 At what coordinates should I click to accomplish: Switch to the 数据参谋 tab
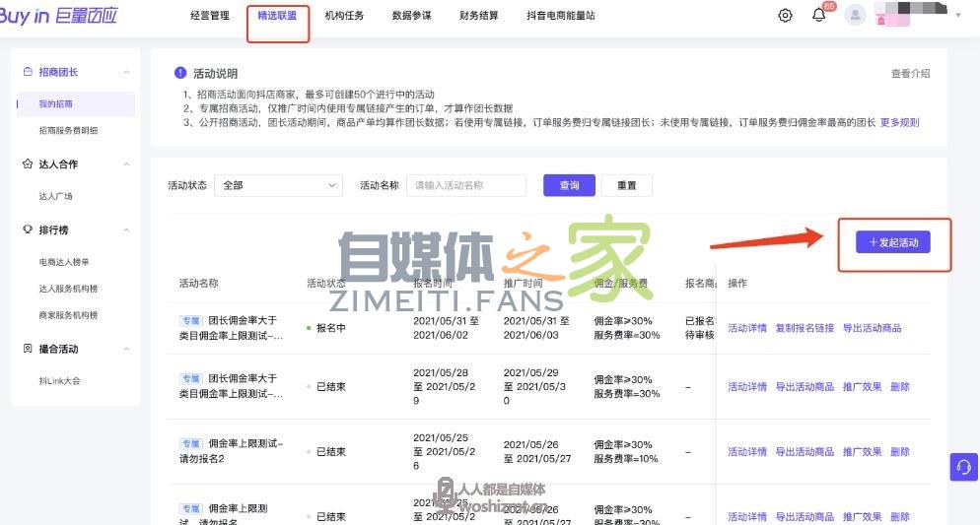coord(411,16)
